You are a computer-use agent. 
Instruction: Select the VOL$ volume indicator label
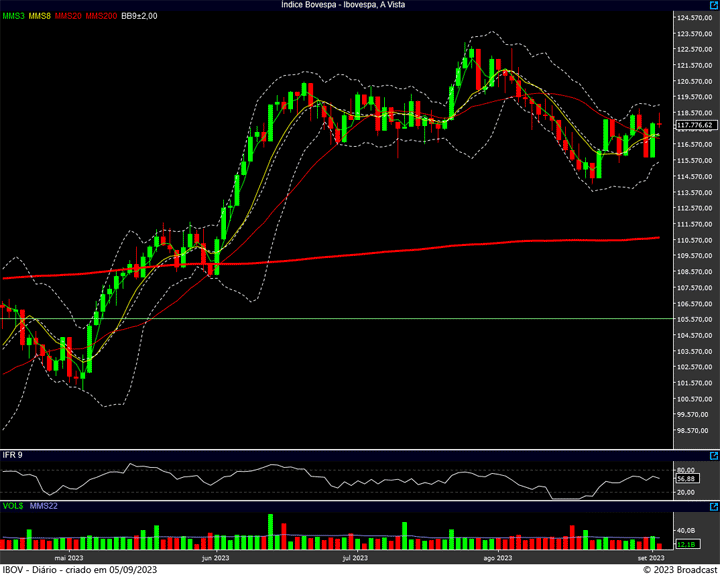click(13, 507)
